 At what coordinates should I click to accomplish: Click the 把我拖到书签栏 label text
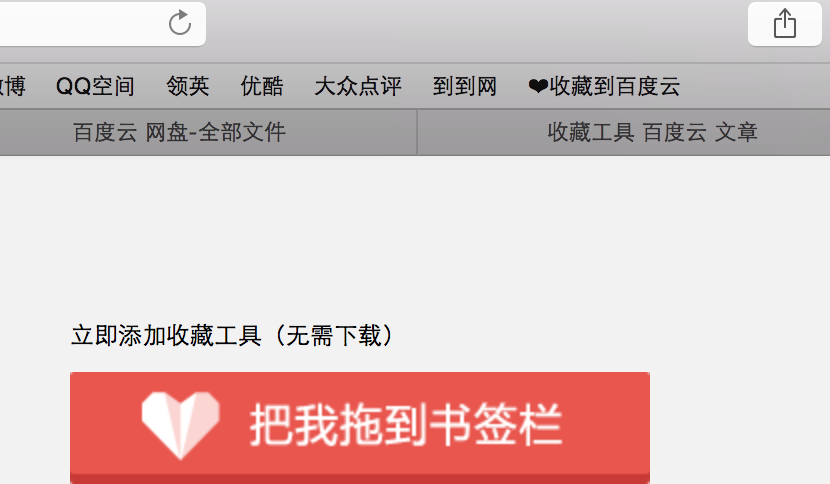pos(405,425)
